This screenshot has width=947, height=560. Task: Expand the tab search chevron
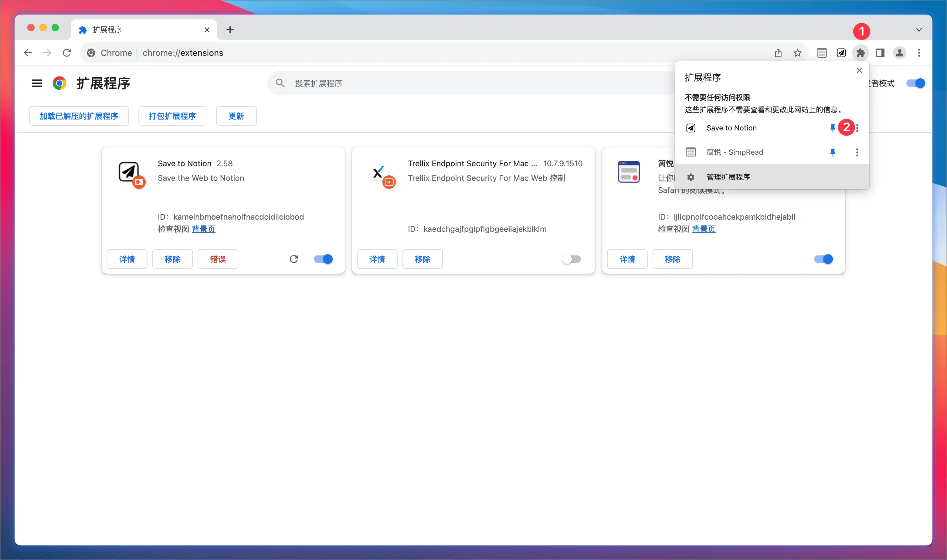tap(919, 30)
